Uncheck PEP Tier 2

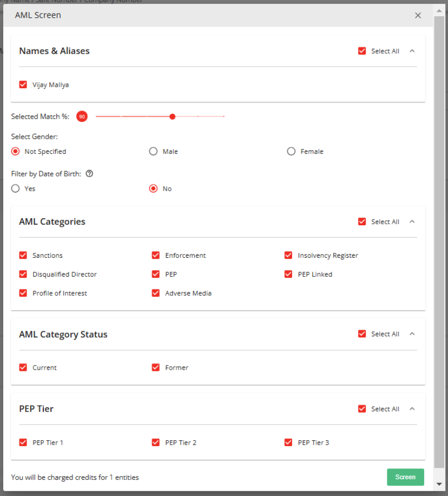[156, 442]
